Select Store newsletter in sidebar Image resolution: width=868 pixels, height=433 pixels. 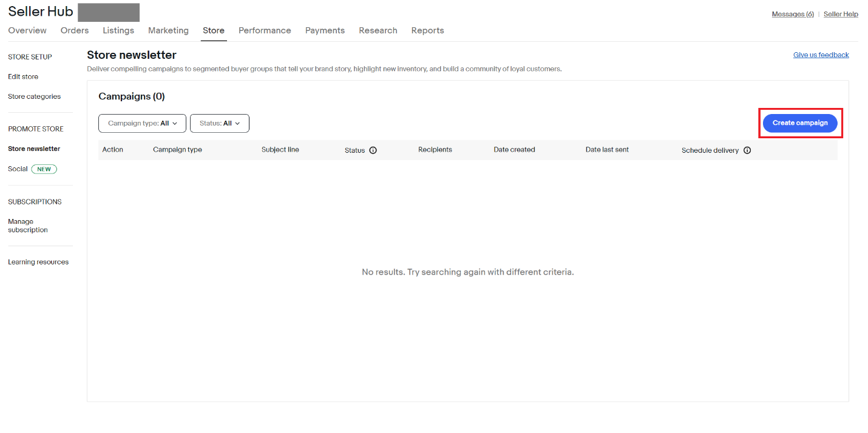coord(34,149)
